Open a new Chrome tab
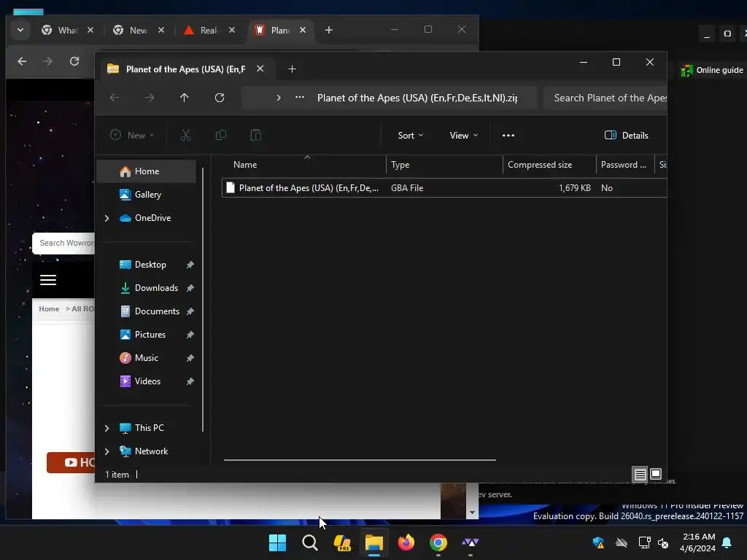The image size is (747, 560). click(329, 30)
